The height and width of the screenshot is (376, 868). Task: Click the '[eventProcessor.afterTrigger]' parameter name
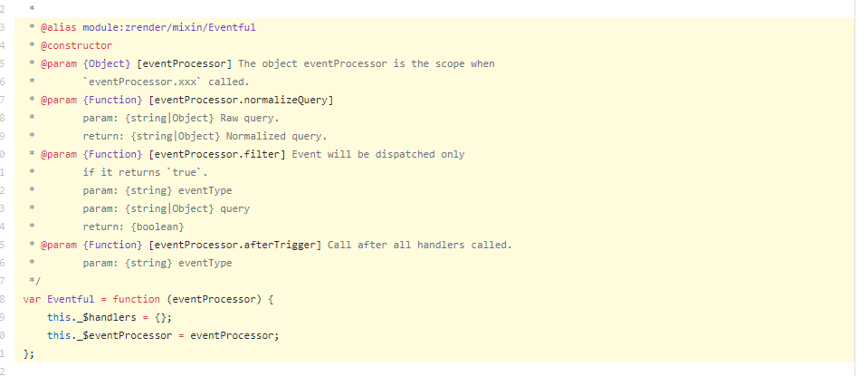pyautogui.click(x=235, y=245)
